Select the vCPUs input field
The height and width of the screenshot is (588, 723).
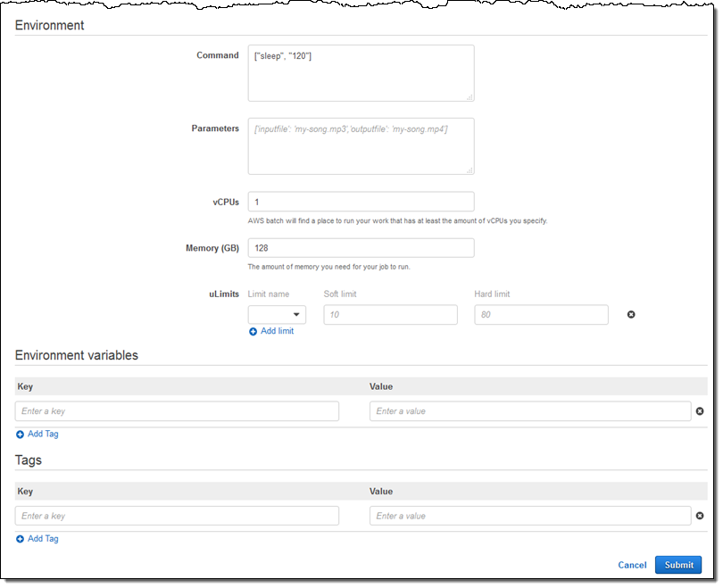pos(360,202)
